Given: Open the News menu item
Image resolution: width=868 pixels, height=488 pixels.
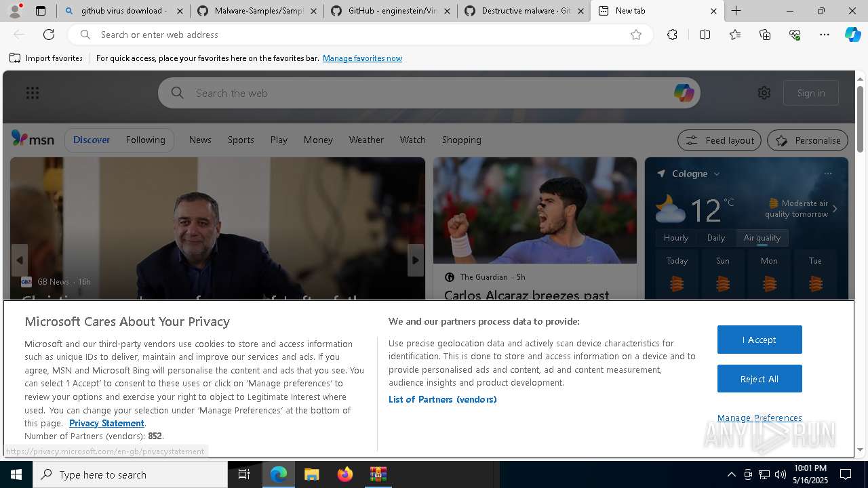Looking at the screenshot, I should 200,140.
